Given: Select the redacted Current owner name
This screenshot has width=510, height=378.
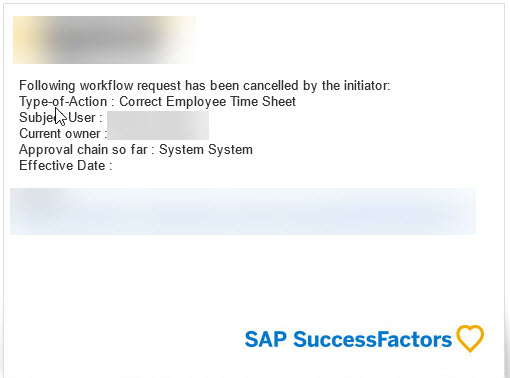Looking at the screenshot, I should coord(158,133).
